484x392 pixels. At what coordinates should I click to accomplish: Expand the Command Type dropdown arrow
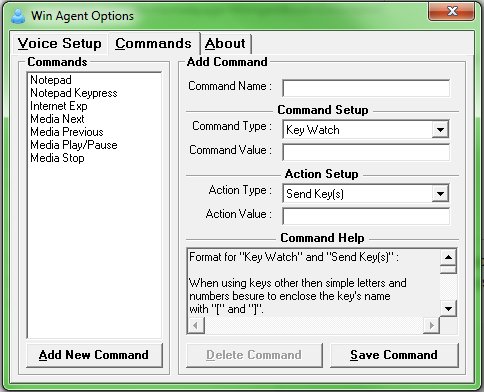coord(440,130)
